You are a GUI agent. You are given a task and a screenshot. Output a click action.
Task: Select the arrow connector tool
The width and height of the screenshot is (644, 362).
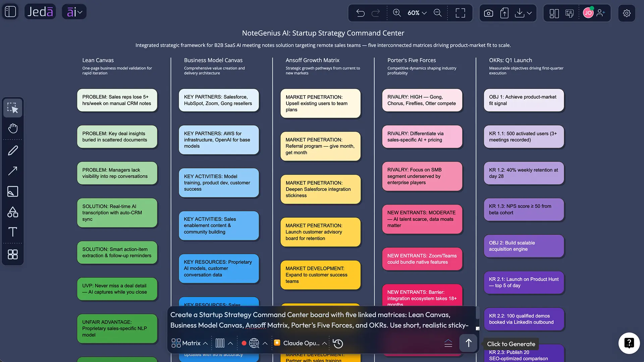(13, 171)
